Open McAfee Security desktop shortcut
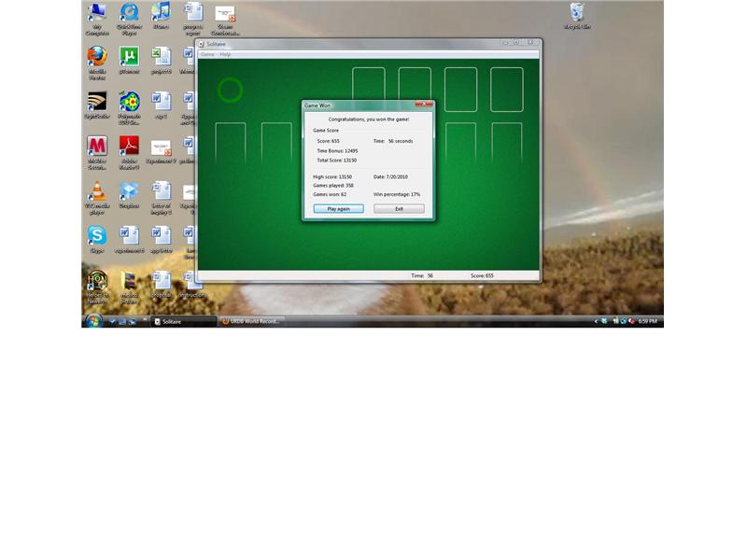This screenshot has height=560, width=747. tap(97, 153)
